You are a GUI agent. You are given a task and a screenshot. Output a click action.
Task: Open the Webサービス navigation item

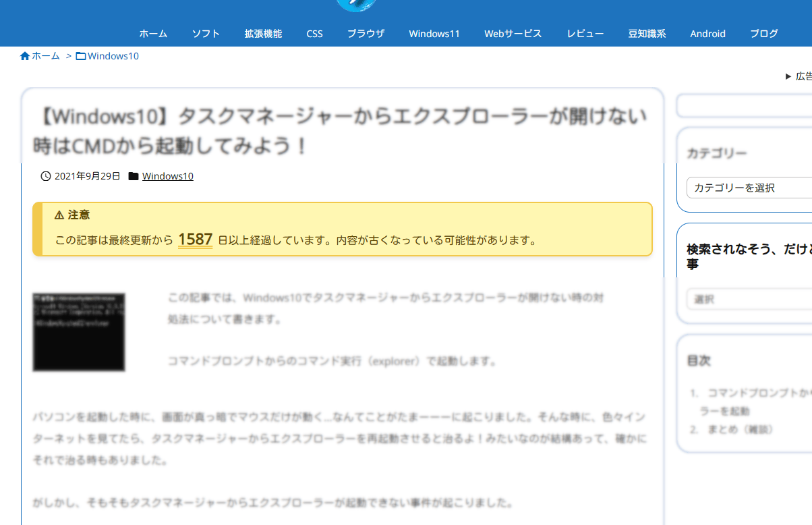tap(513, 33)
